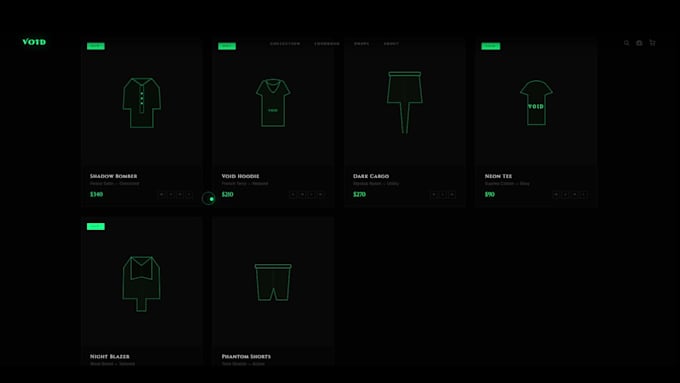Open the Dark Cargo product title
680x383 pixels.
371,176
